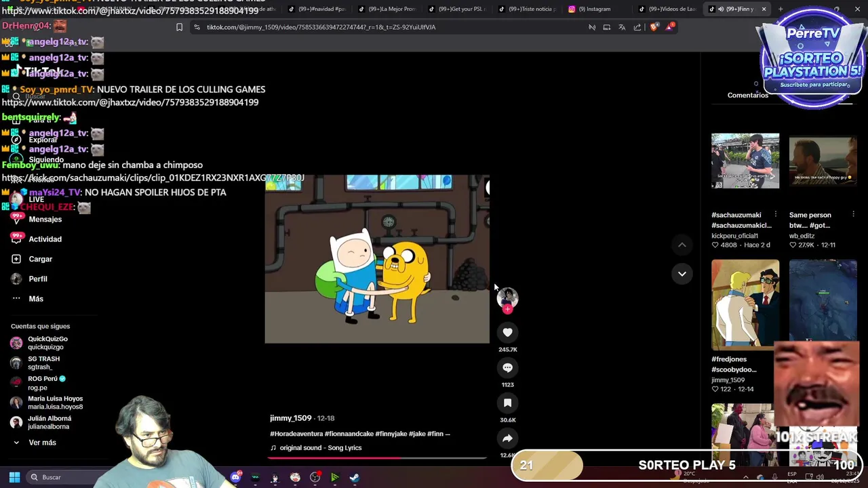Open the comments on the video
Viewport: 868px width, 488px height.
(x=507, y=367)
